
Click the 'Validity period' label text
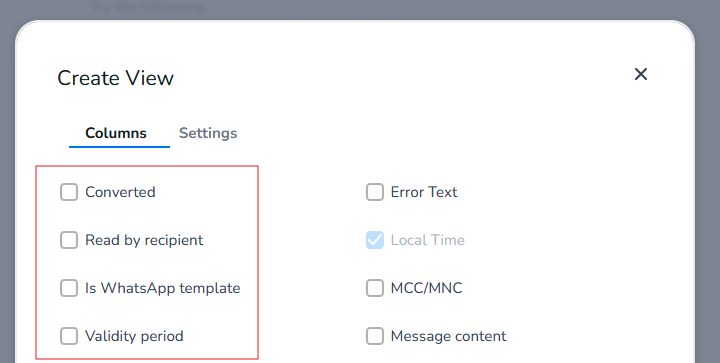tap(134, 336)
